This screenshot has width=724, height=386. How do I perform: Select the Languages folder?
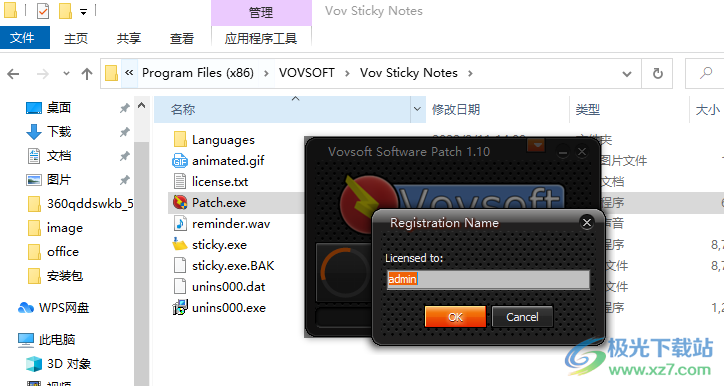click(x=223, y=139)
